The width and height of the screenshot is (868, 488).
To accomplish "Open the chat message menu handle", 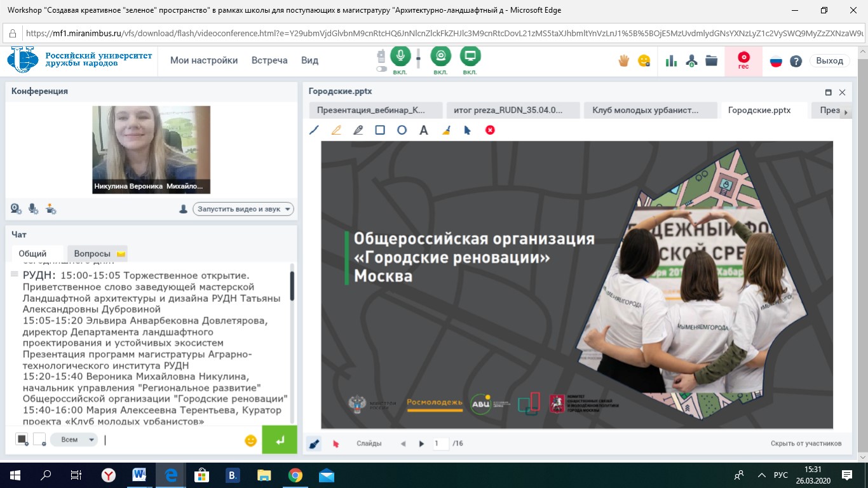I will [14, 274].
